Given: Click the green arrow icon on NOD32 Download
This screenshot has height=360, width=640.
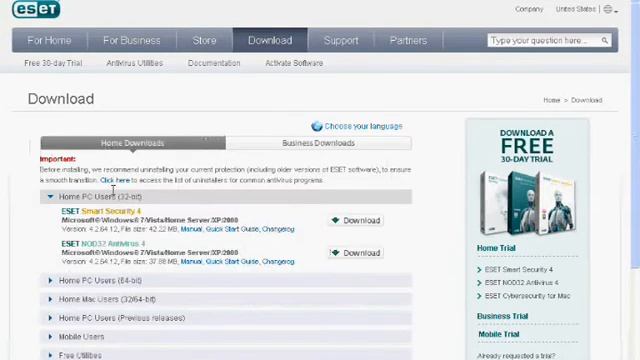Looking at the screenshot, I should pos(336,253).
